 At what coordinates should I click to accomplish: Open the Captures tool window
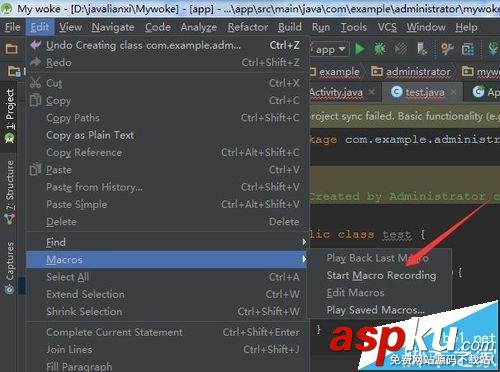point(10,267)
